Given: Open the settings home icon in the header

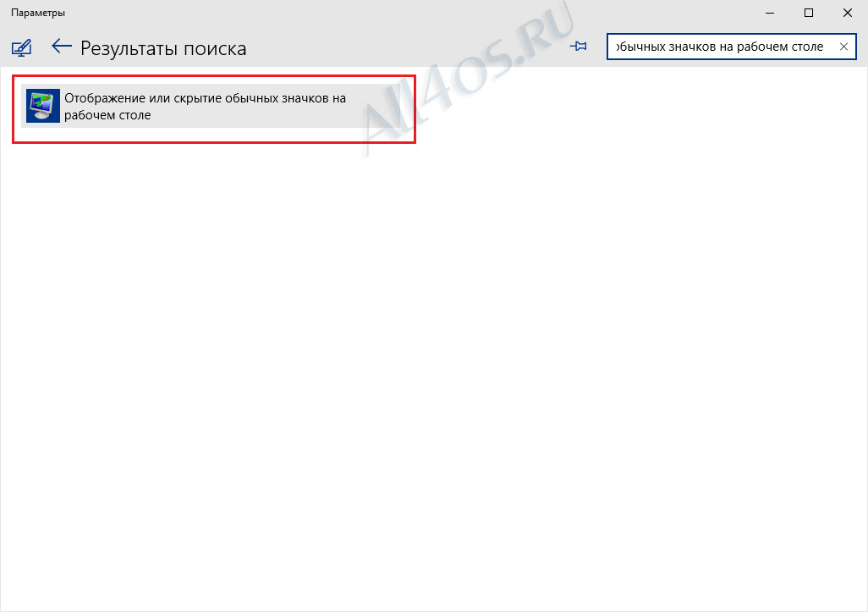Looking at the screenshot, I should [22, 48].
